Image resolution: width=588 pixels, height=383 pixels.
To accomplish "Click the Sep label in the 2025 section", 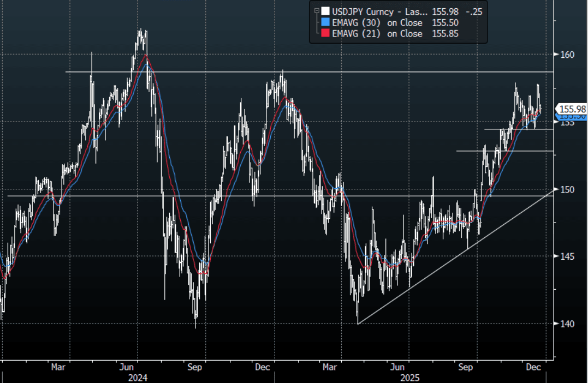I will [x=466, y=367].
